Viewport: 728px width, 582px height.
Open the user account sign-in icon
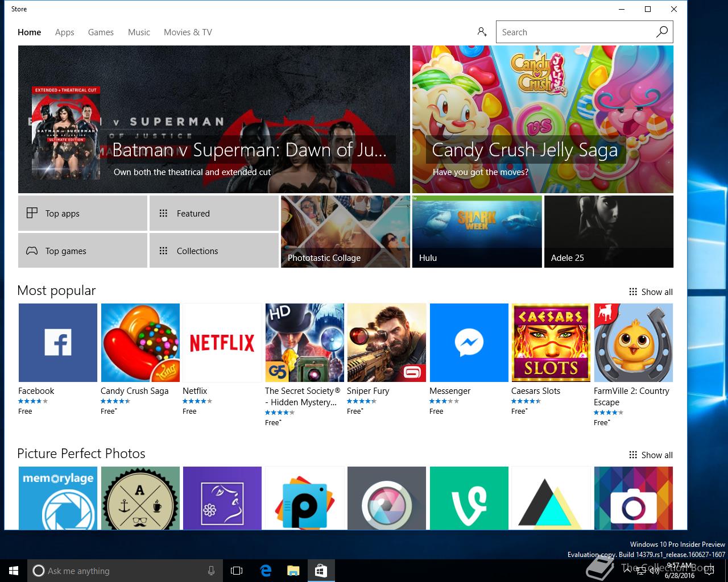pos(482,32)
